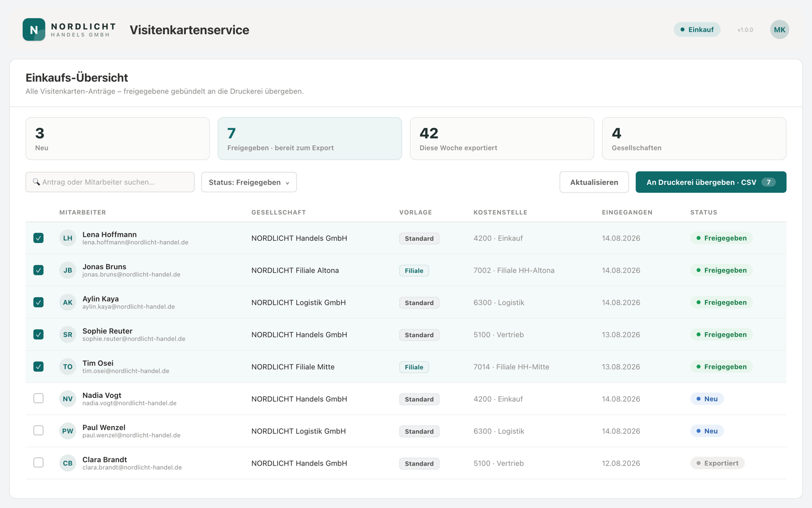Click Clara Brandt's Exportiert status badge
The width and height of the screenshot is (812, 508).
(717, 463)
